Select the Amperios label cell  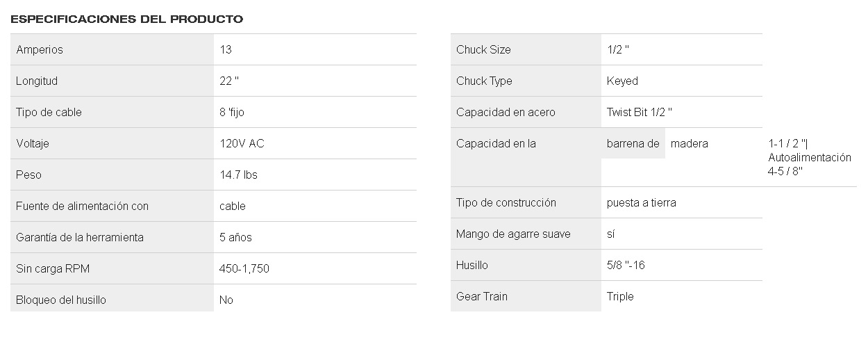(x=112, y=49)
